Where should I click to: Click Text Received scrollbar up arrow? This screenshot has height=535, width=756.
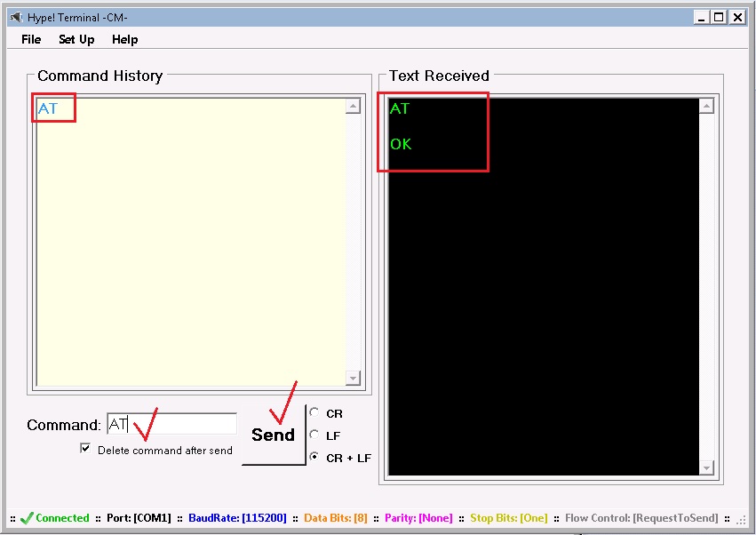(x=705, y=104)
